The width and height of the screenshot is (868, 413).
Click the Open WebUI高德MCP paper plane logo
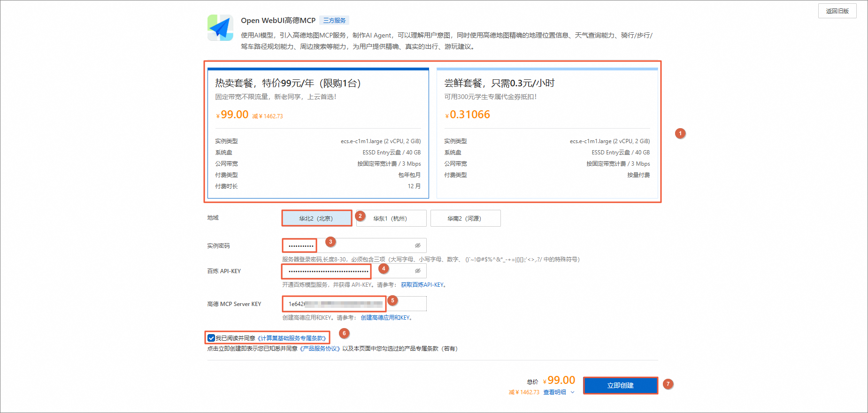220,28
